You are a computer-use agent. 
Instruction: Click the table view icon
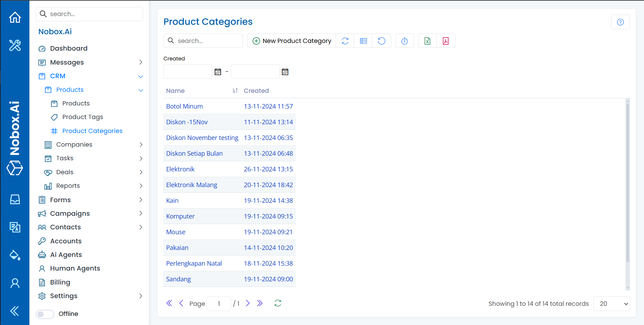(363, 41)
